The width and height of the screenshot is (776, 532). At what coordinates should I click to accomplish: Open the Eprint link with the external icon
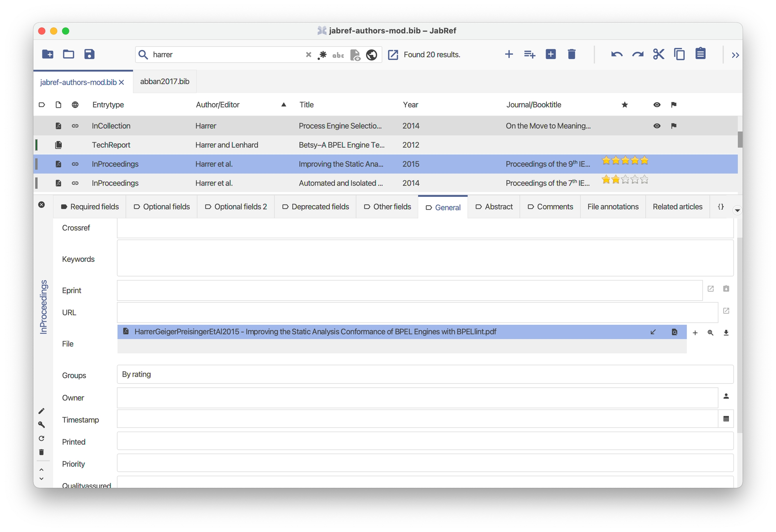(x=710, y=289)
